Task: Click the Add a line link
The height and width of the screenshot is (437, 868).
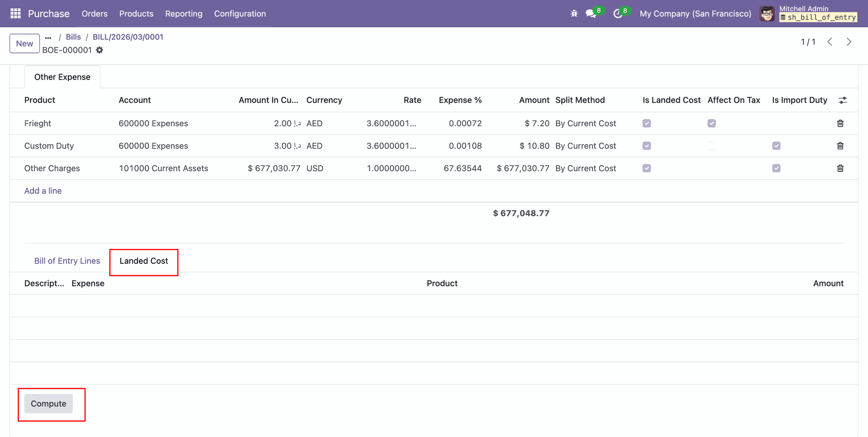Action: (x=43, y=191)
